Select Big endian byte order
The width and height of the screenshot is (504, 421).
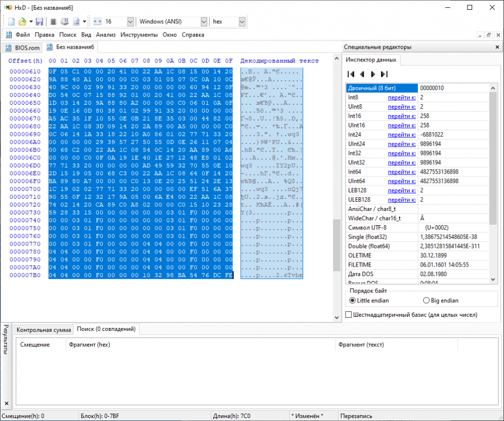pos(441,301)
